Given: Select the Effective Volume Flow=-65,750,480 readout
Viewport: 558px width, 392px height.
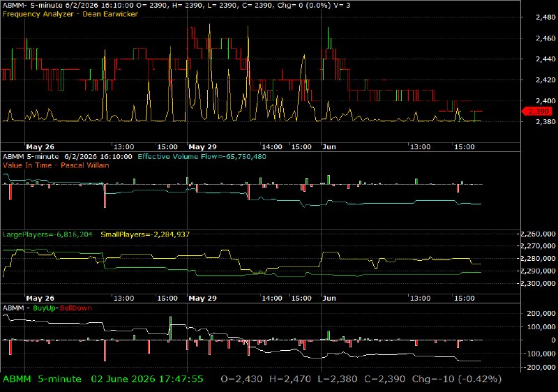Looking at the screenshot, I should [x=202, y=156].
